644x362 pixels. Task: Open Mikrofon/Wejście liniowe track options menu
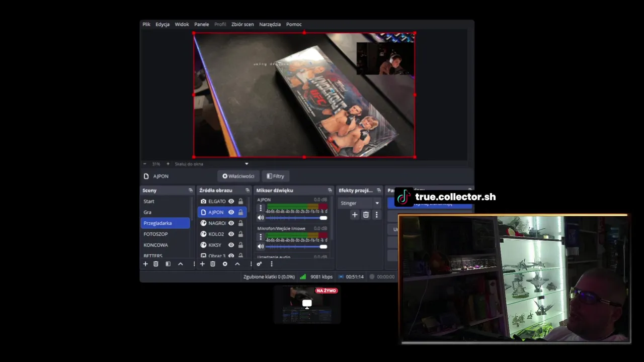point(261,237)
